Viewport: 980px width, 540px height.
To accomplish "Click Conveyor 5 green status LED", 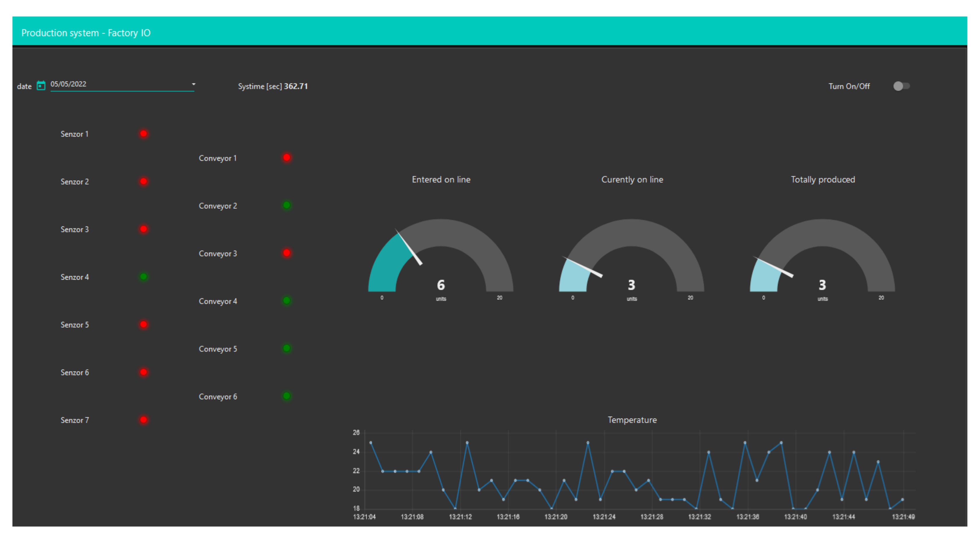I will (286, 348).
